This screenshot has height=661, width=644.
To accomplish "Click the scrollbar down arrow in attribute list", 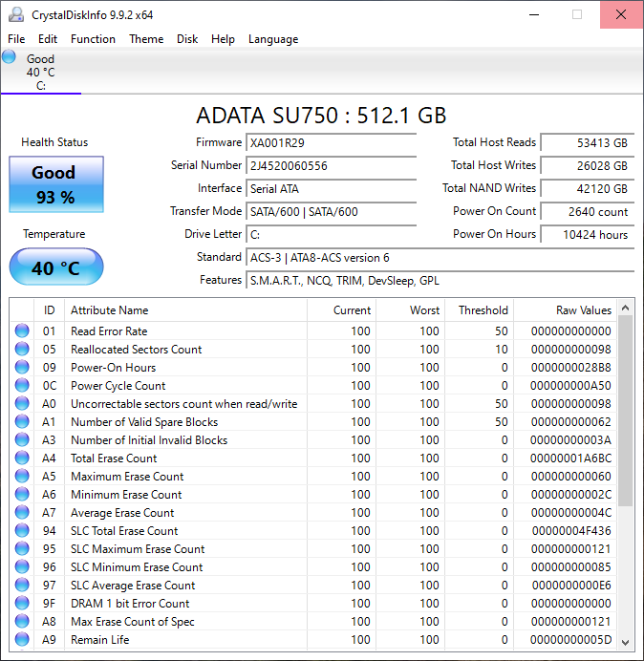I will tap(626, 642).
